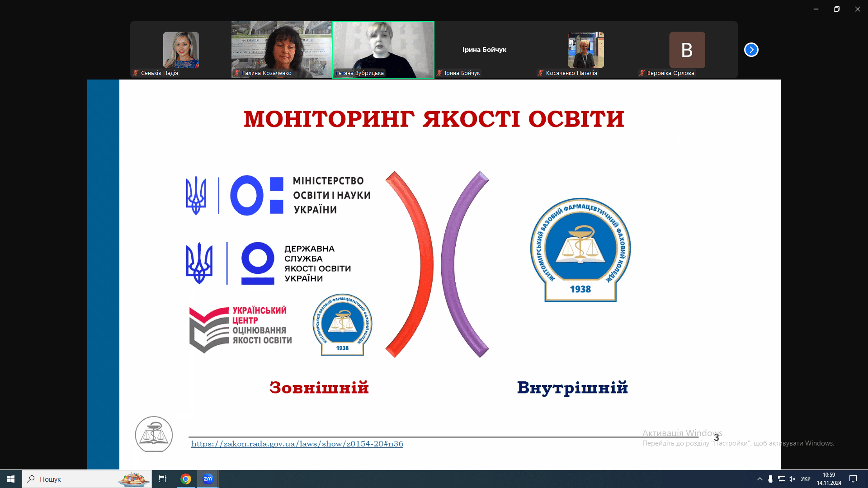
Task: Close the Zoom meeting window
Action: click(858, 9)
